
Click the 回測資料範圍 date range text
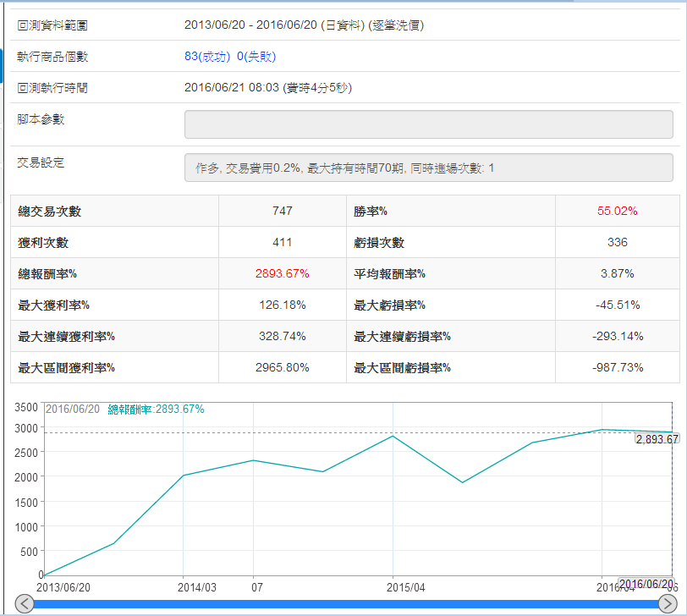[304, 25]
